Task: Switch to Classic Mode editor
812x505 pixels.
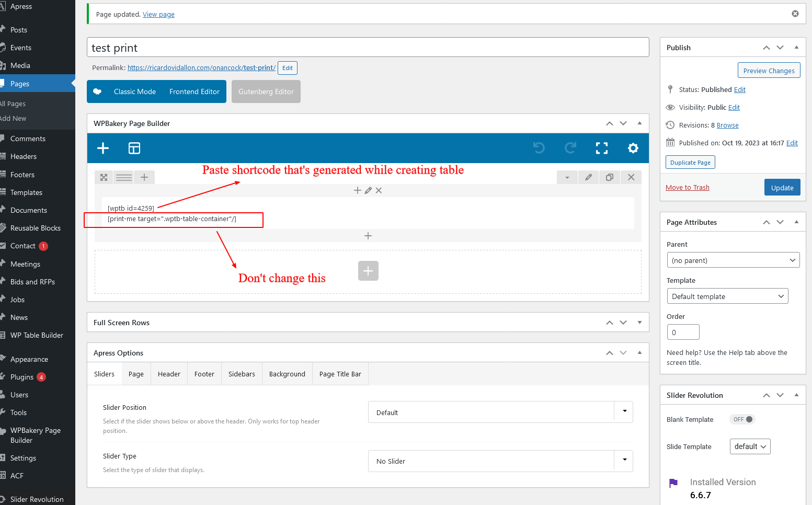Action: [135, 91]
